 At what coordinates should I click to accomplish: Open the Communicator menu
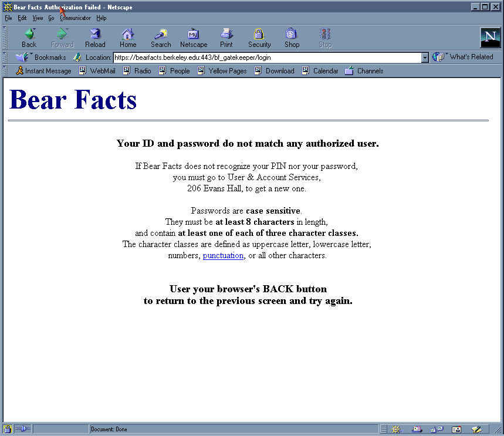(x=75, y=18)
